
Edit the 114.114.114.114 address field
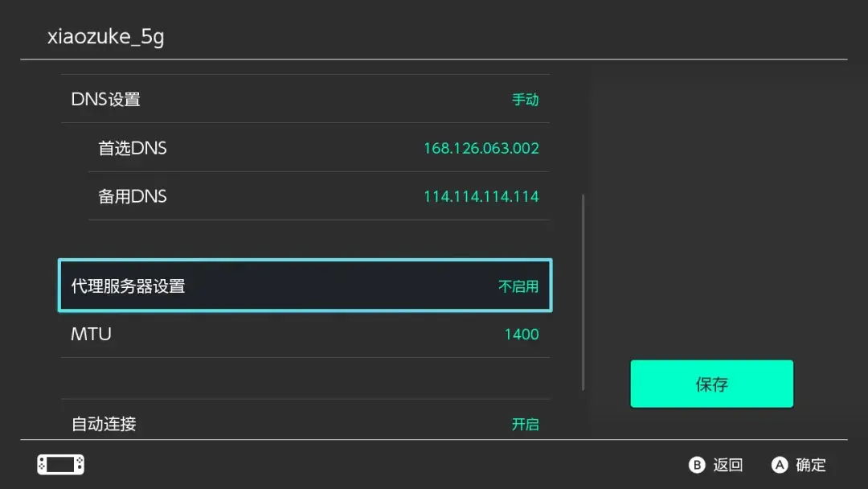pyautogui.click(x=481, y=196)
